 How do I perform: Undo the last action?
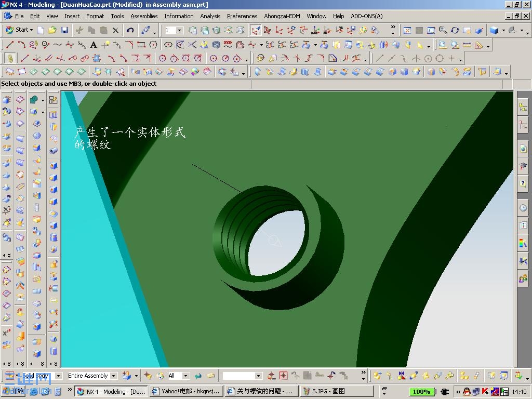[130, 30]
